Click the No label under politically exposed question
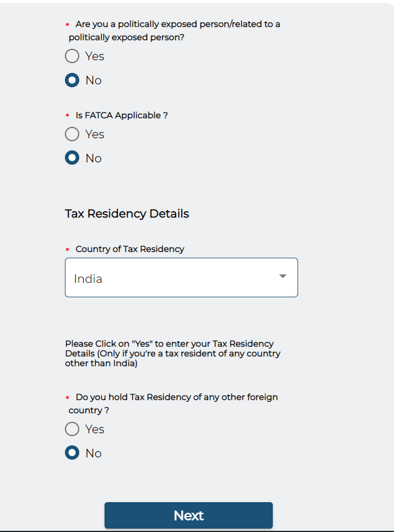The image size is (394, 532). [94, 80]
